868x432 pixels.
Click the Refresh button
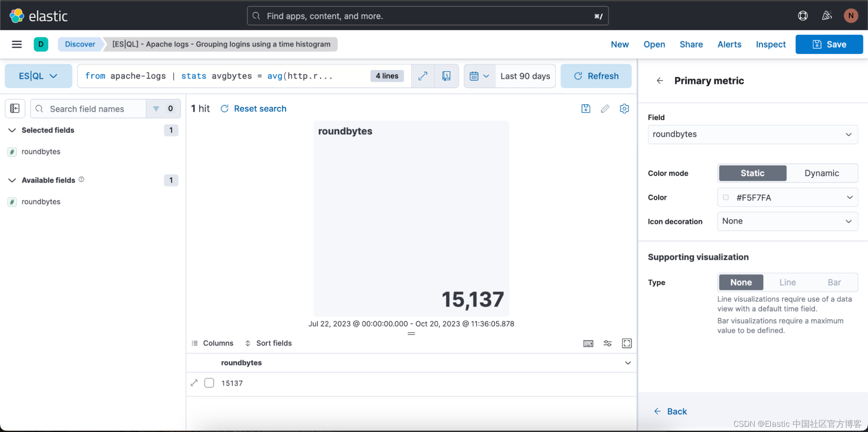click(x=596, y=76)
